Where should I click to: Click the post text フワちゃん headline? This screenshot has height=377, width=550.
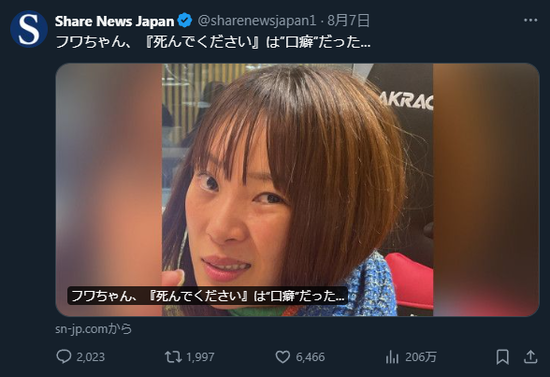coord(213,42)
